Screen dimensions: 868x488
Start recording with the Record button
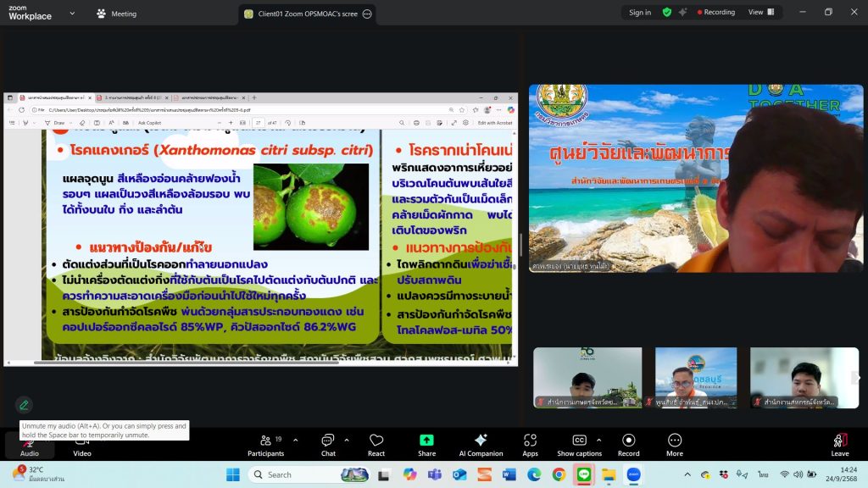pos(628,444)
